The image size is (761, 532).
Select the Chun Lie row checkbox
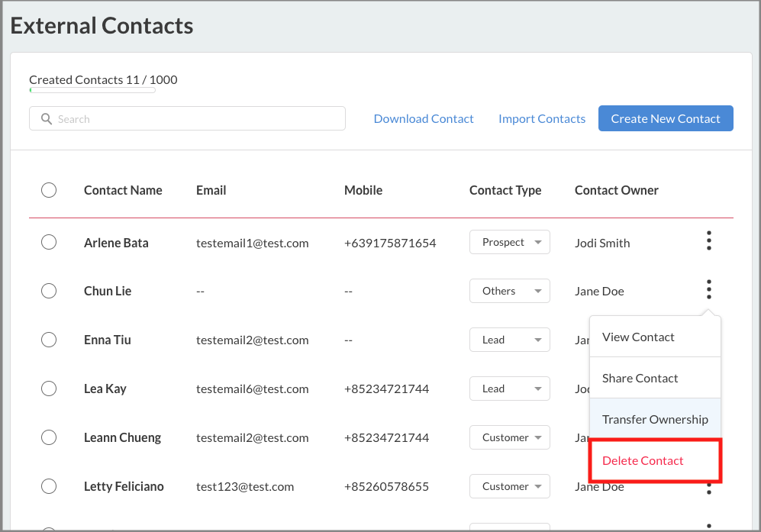pos(49,291)
